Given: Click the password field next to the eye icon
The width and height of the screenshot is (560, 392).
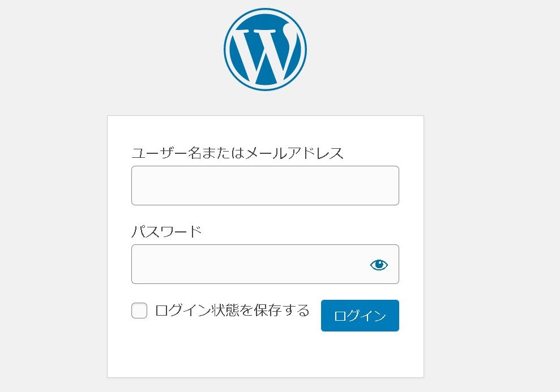Looking at the screenshot, I should (x=249, y=264).
